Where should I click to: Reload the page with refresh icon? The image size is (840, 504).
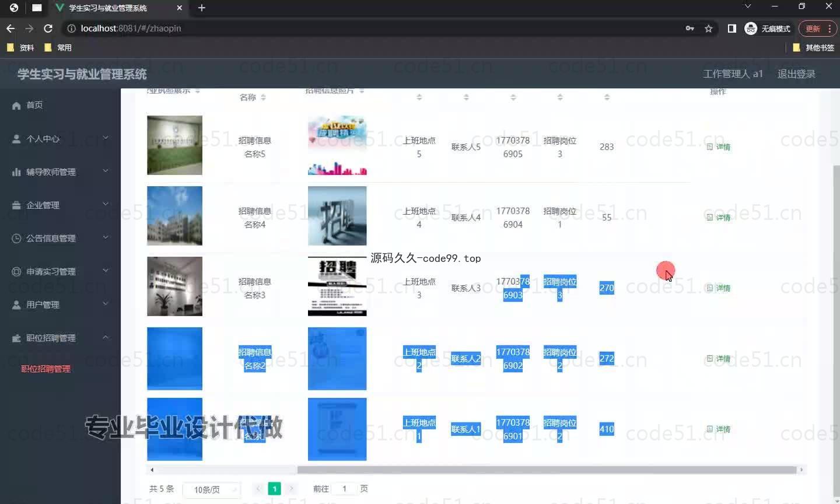(x=48, y=28)
